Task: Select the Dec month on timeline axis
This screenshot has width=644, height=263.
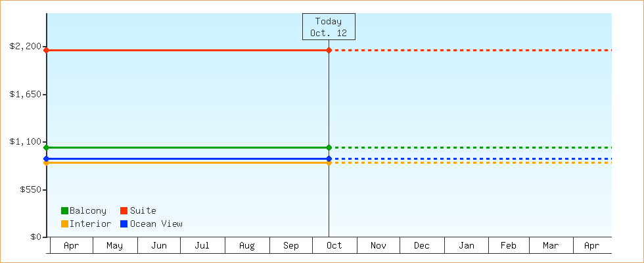Action: click(x=422, y=246)
